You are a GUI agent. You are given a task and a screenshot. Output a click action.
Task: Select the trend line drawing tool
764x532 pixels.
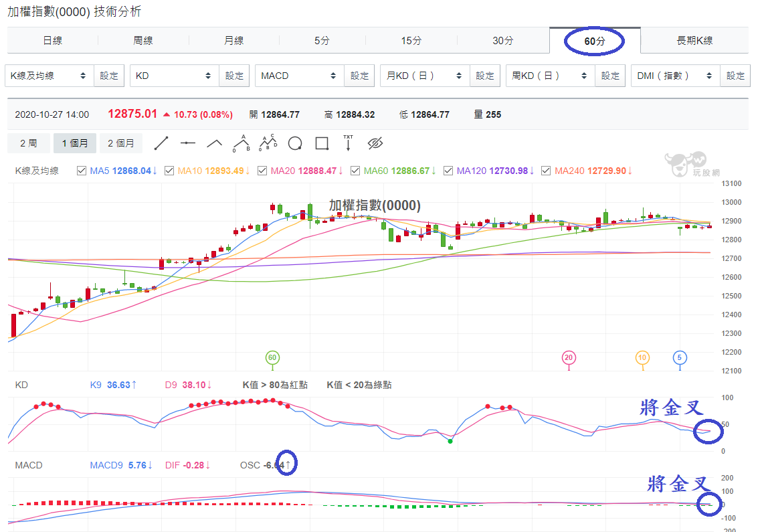(161, 143)
